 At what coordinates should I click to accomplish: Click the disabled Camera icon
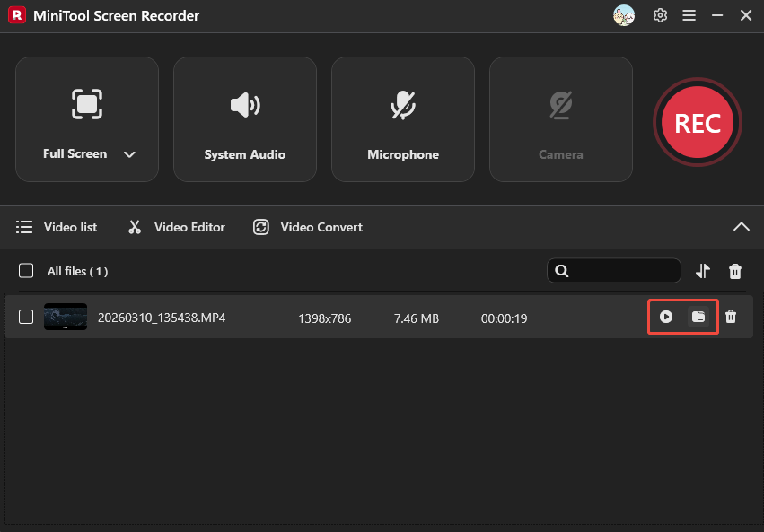point(560,105)
